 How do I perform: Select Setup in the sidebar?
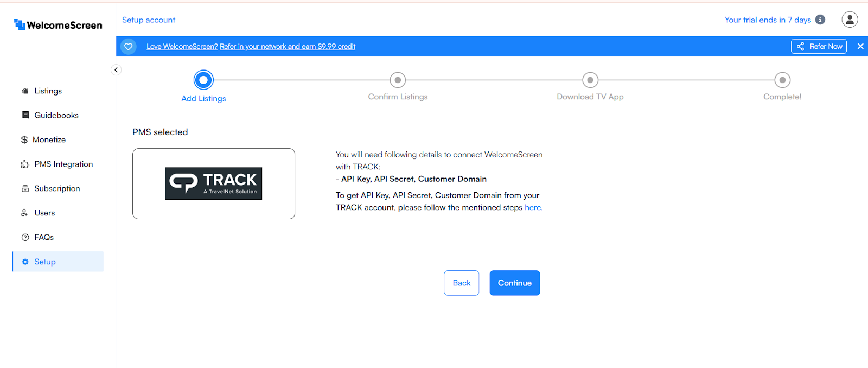click(x=58, y=262)
